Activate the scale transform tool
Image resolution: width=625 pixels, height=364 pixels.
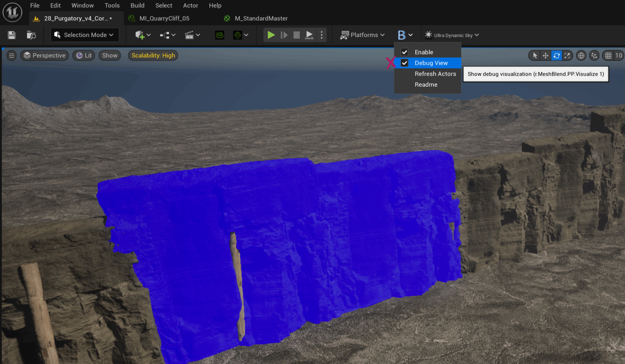[567, 55]
